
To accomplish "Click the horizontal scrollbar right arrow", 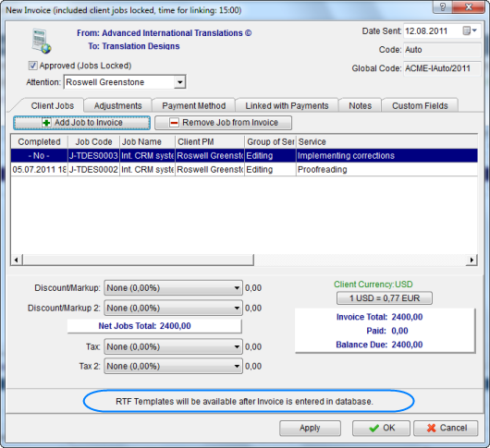I will [472, 260].
